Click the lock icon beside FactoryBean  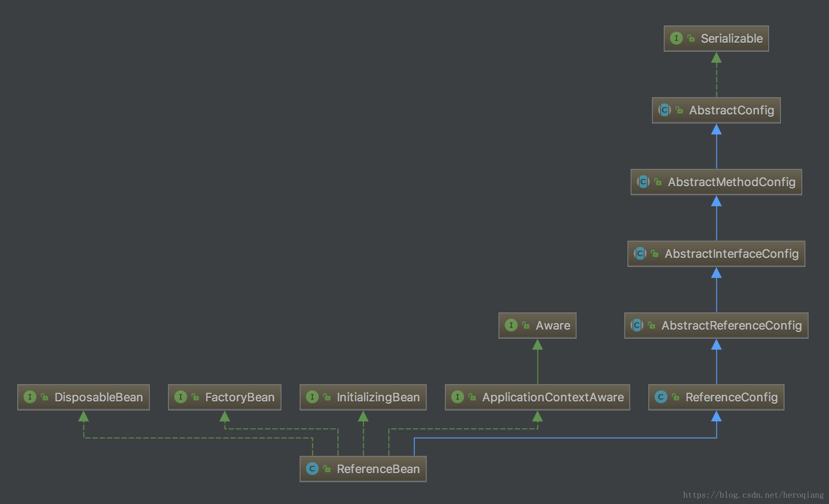(x=195, y=397)
